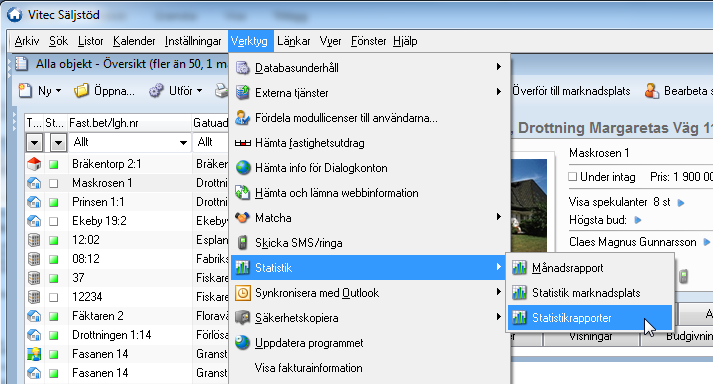Open the Budgivning tab button
Image resolution: width=713 pixels, height=384 pixels.
(689, 337)
